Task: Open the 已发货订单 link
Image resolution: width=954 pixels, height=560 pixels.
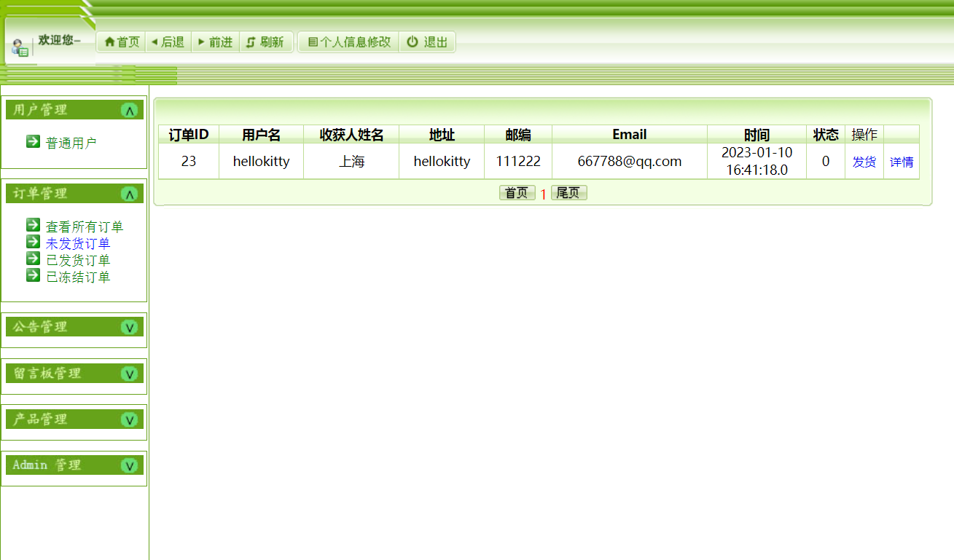Action: pos(78,261)
